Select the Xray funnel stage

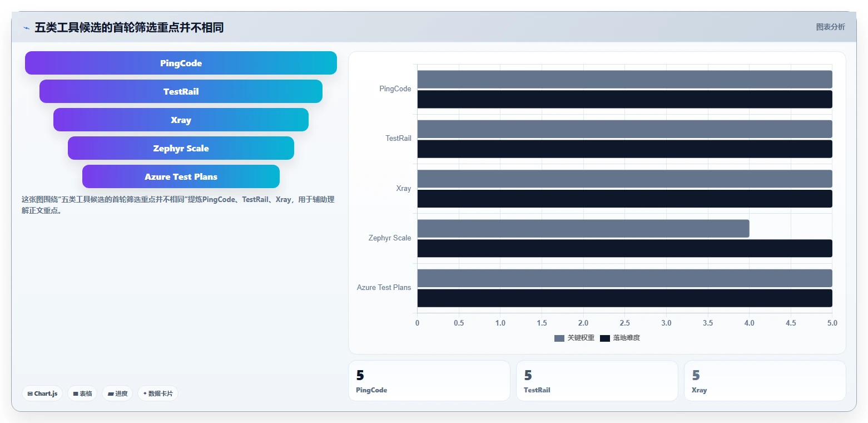pyautogui.click(x=181, y=120)
